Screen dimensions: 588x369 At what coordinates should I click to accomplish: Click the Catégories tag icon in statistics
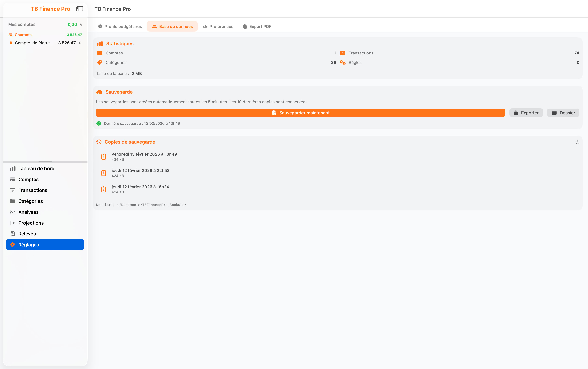100,62
